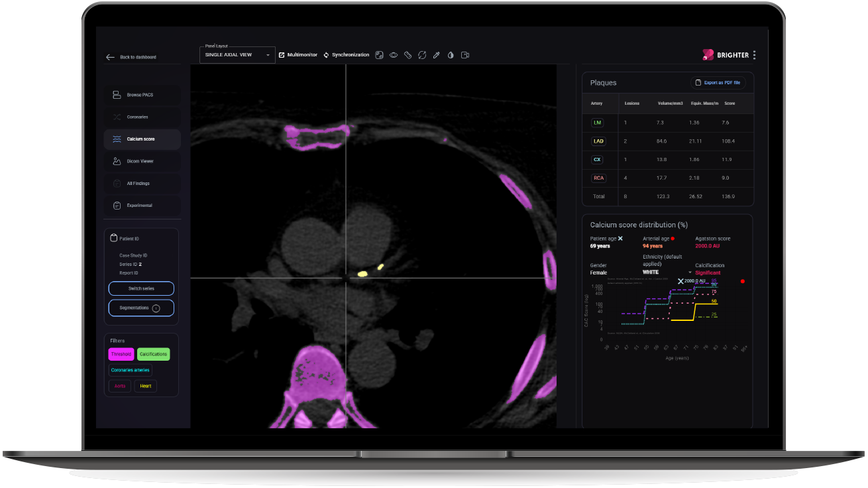868x488 pixels.
Task: Click the image panel icon after Synchronization
Action: click(x=379, y=55)
